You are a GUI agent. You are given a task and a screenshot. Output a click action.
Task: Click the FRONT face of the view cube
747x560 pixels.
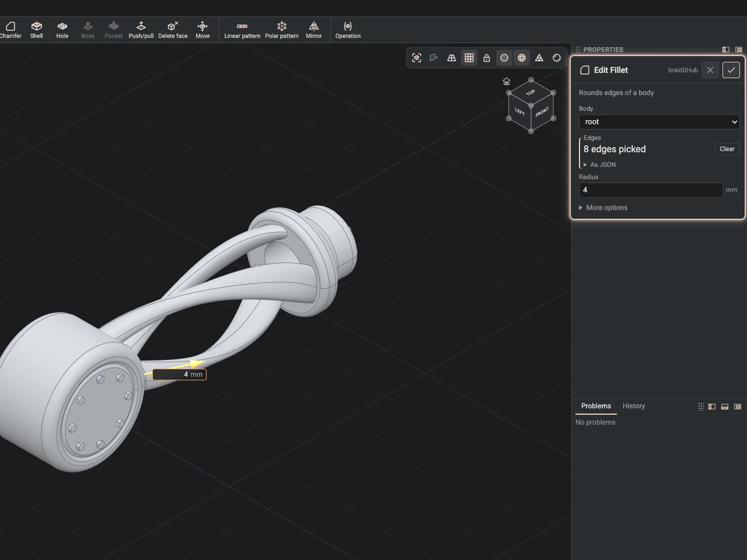[542, 111]
